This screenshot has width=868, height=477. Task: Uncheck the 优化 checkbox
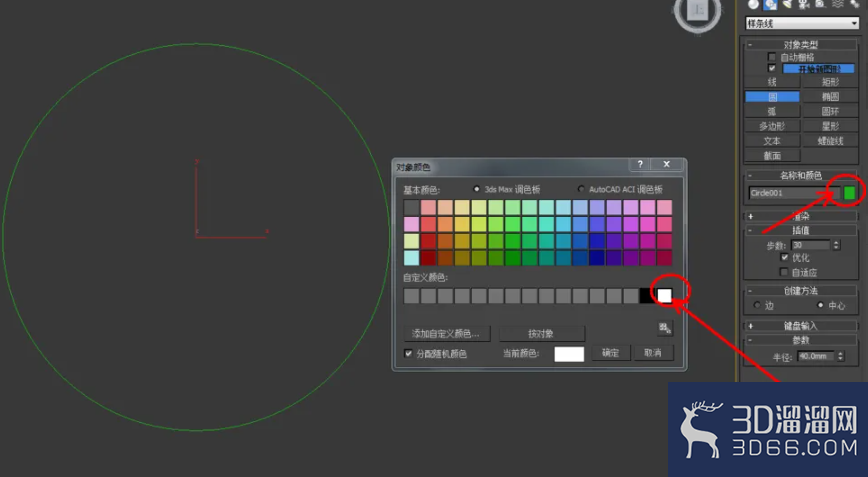pyautogui.click(x=784, y=257)
